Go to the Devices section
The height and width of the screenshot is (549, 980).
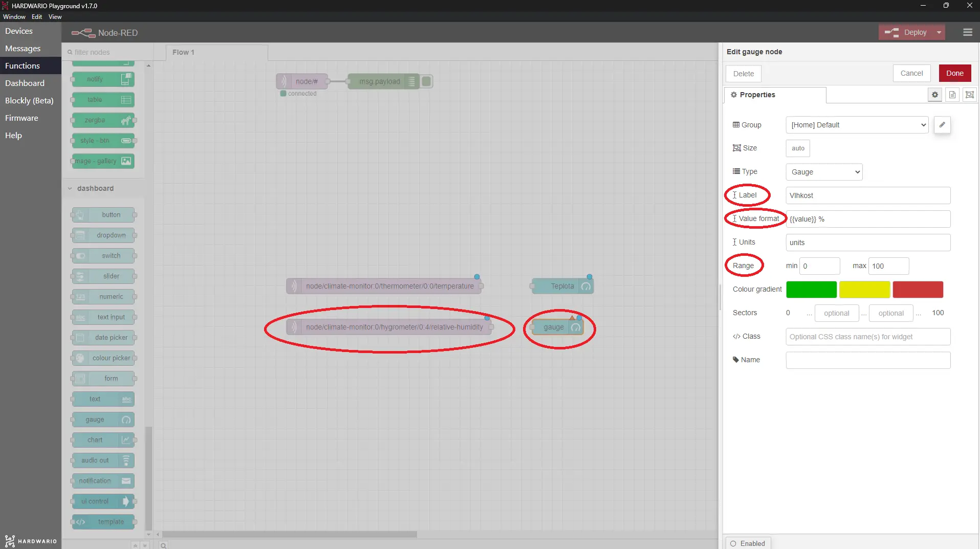pos(31,31)
